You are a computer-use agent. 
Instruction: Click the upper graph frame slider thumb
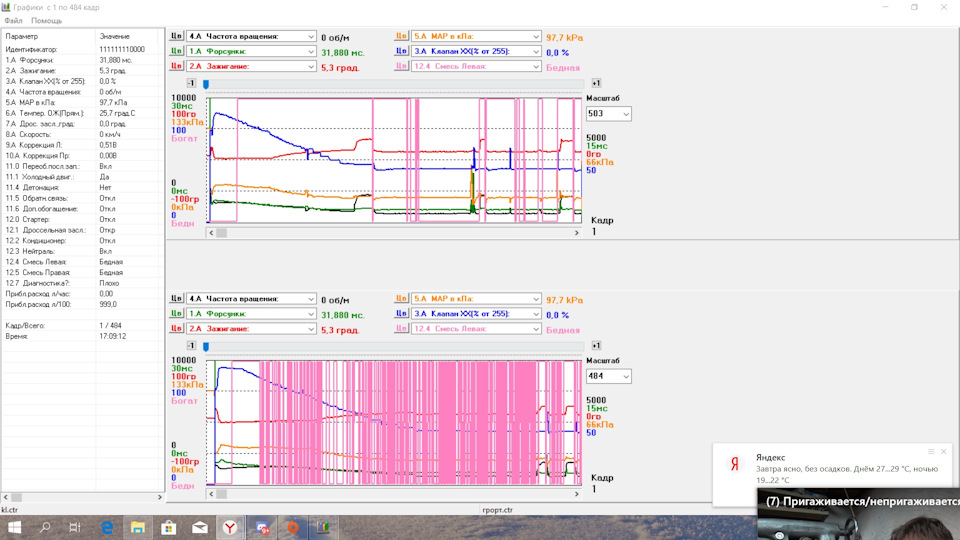point(206,84)
